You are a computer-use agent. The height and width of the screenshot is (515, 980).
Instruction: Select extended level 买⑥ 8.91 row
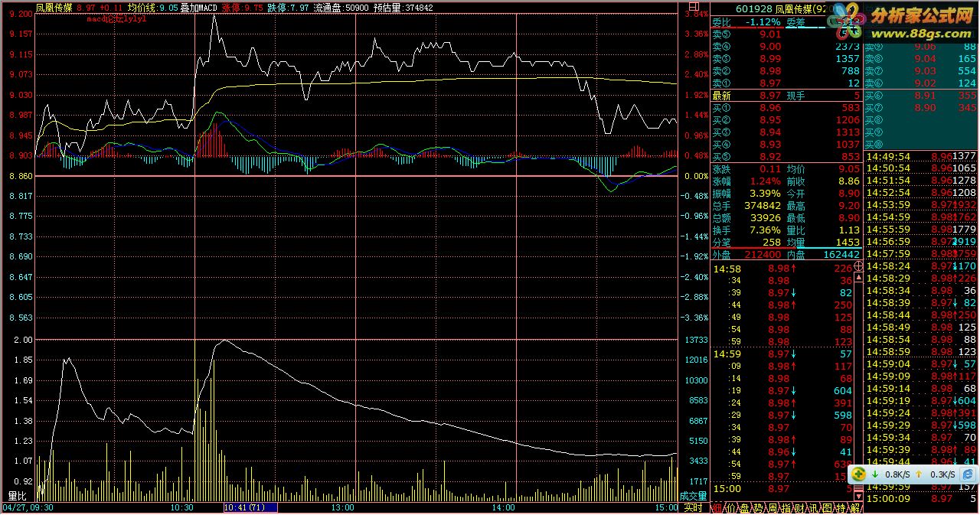click(921, 96)
